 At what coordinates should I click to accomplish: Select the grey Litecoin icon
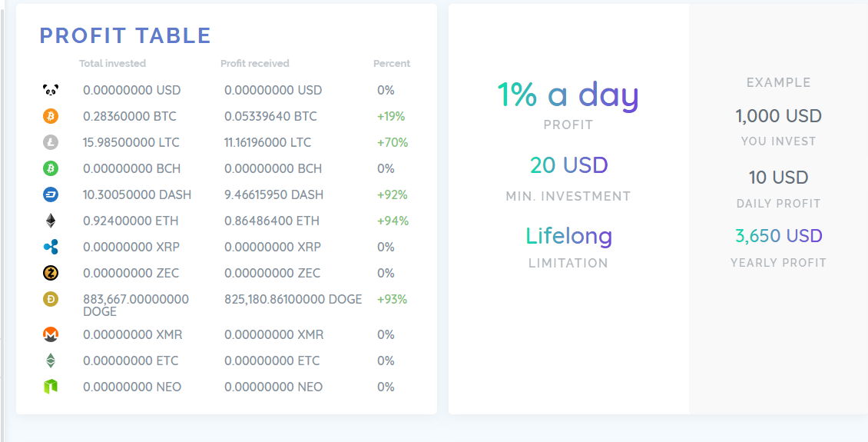[x=51, y=142]
